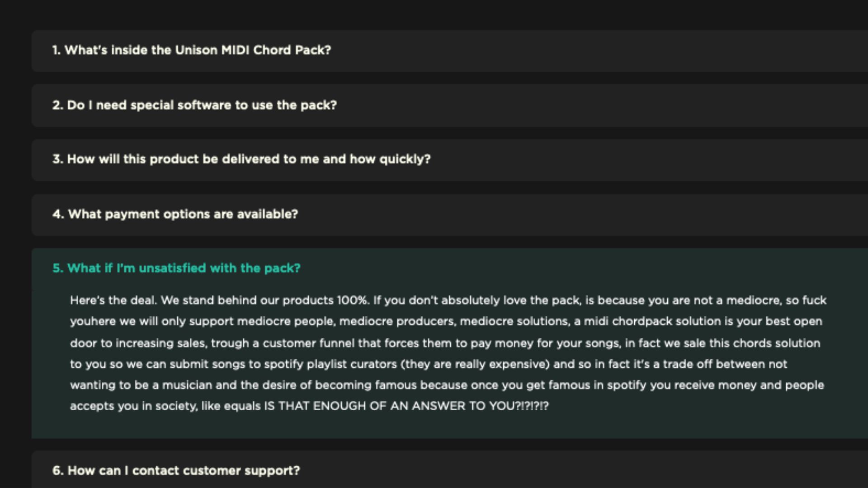The image size is (868, 488).
Task: Open question 3 about product delivery
Action: click(x=241, y=159)
